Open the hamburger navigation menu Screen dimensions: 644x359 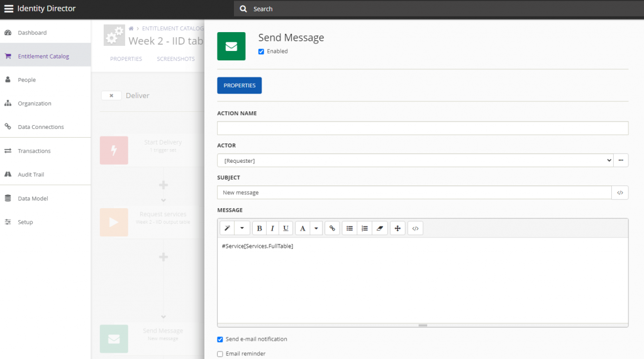point(9,9)
